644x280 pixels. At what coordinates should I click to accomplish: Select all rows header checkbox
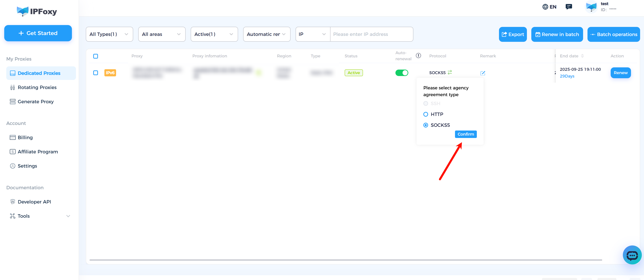click(95, 56)
